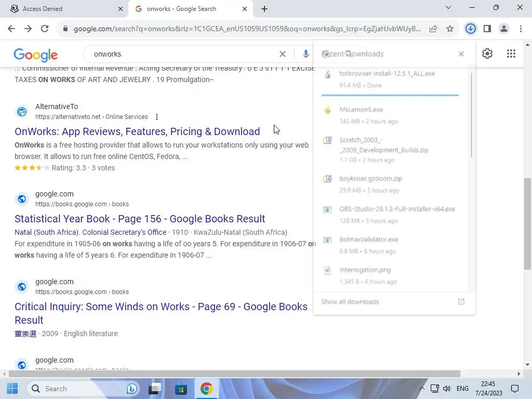Open the author link before 2009
The width and height of the screenshot is (532, 399).
25,334
